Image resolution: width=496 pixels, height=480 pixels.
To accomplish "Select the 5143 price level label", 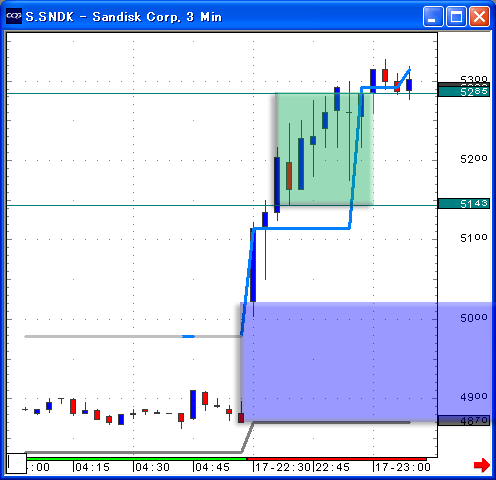I will click(x=464, y=203).
